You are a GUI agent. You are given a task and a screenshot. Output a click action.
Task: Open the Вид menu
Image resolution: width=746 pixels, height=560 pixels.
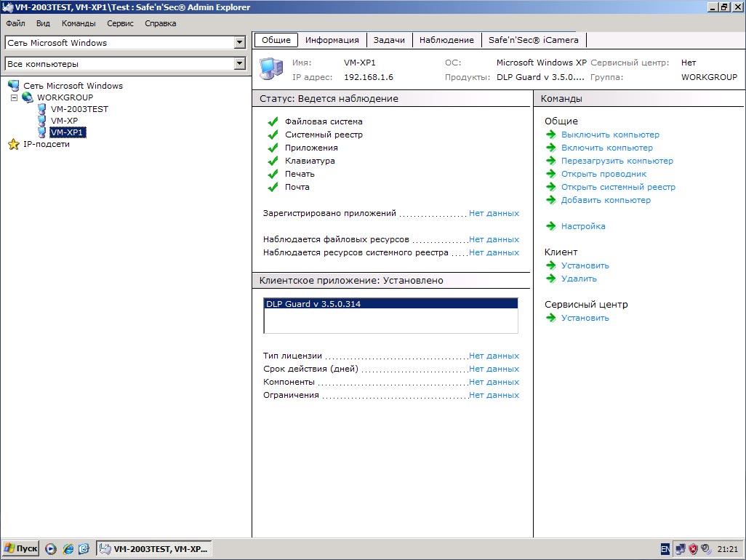pyautogui.click(x=43, y=23)
